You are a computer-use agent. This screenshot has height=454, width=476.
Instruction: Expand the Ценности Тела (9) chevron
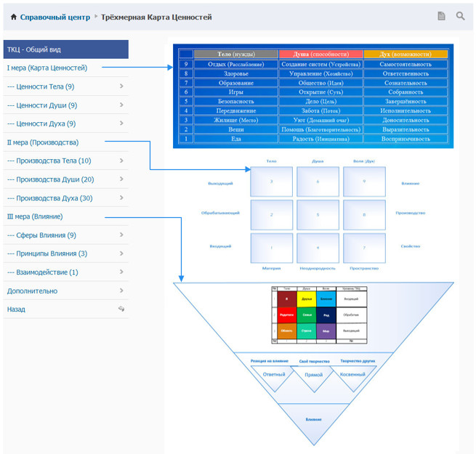[x=121, y=86]
